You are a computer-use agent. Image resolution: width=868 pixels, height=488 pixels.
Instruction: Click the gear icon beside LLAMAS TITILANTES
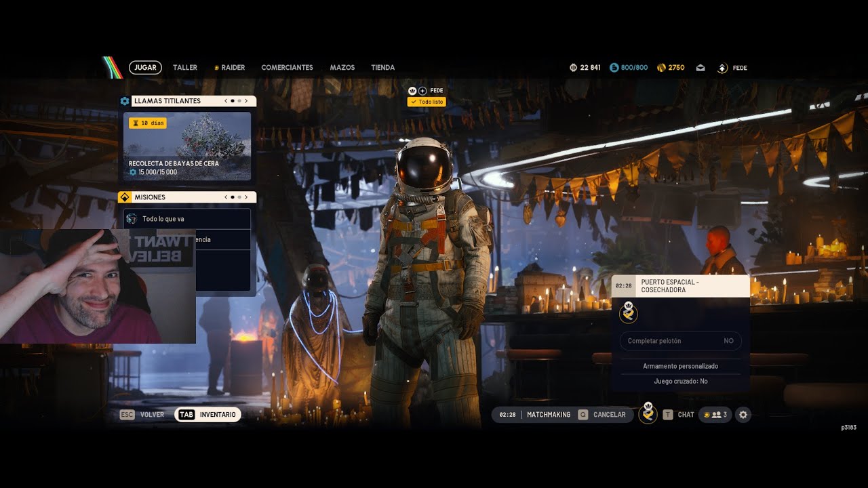pos(125,101)
